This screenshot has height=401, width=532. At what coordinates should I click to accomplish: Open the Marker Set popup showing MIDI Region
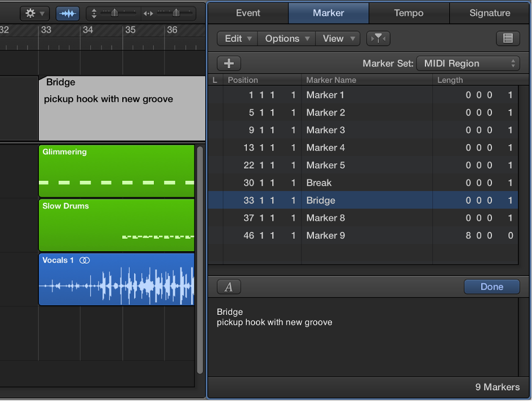coord(468,63)
